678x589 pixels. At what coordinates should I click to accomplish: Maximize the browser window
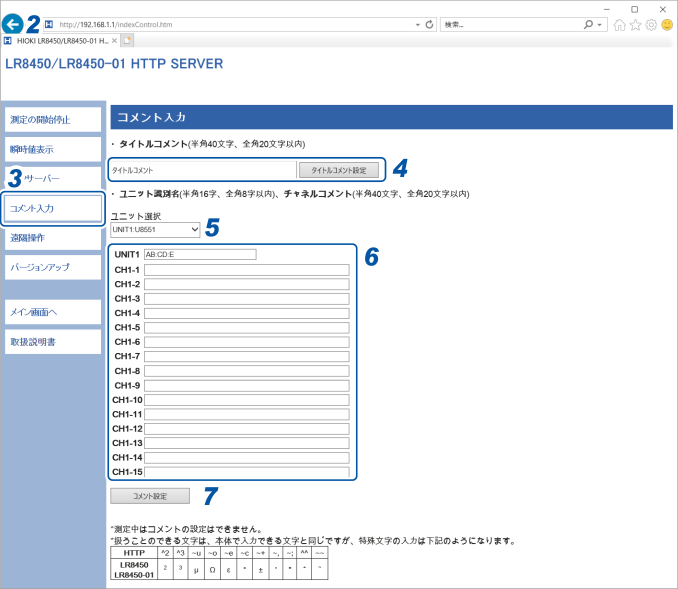coord(634,9)
